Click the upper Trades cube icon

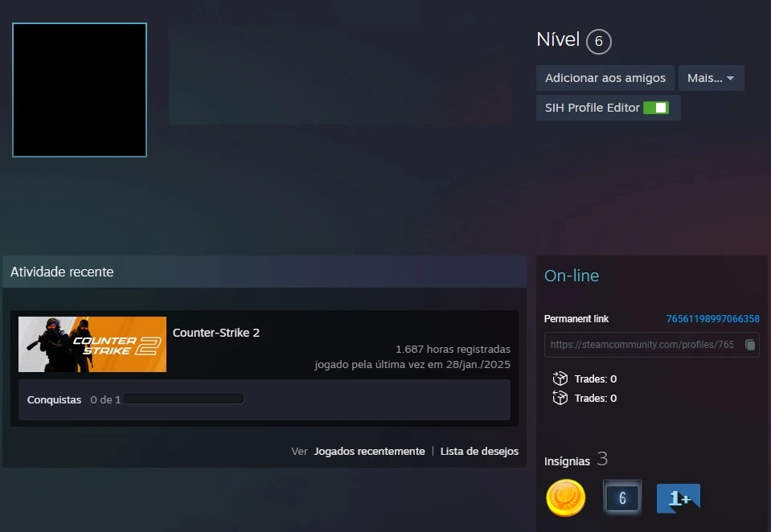tap(560, 379)
